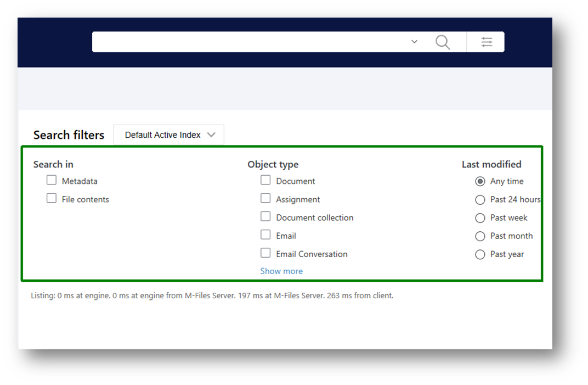The height and width of the screenshot is (385, 588).
Task: Click the magnifying glass search icon
Action: point(443,42)
